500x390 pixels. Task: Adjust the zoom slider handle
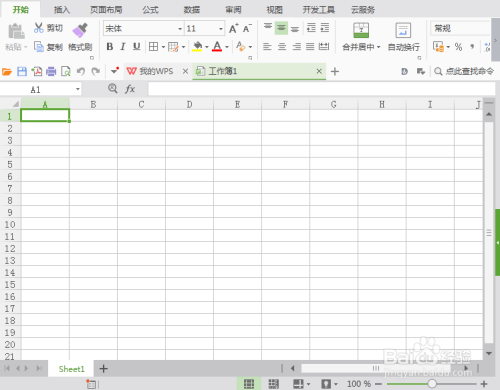pos(432,384)
